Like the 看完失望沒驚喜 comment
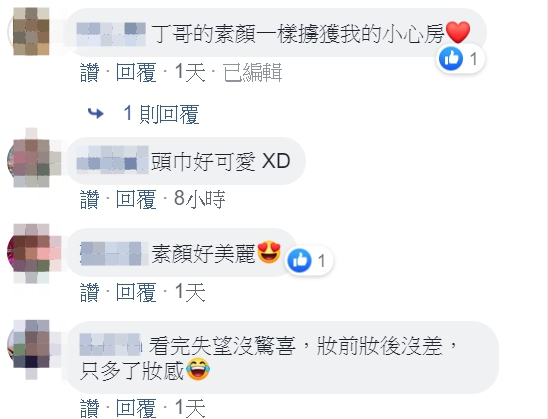The width and height of the screenshot is (548, 419). pos(89,408)
